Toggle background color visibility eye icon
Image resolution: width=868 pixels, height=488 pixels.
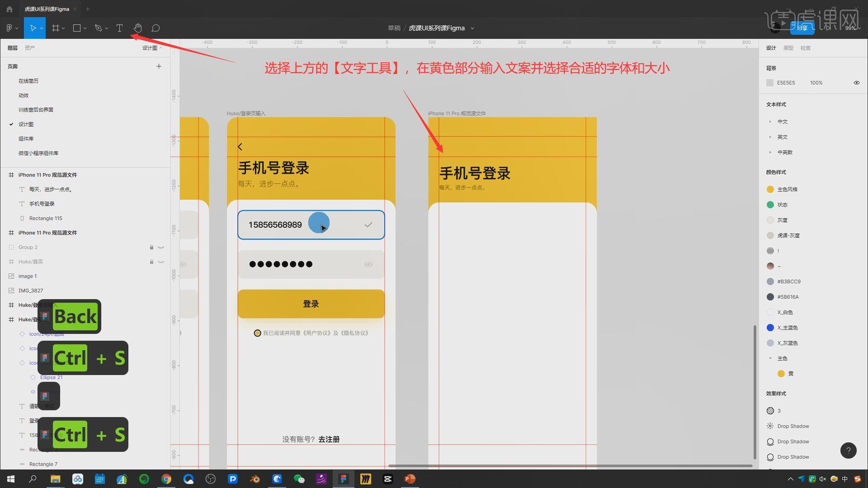pyautogui.click(x=856, y=83)
